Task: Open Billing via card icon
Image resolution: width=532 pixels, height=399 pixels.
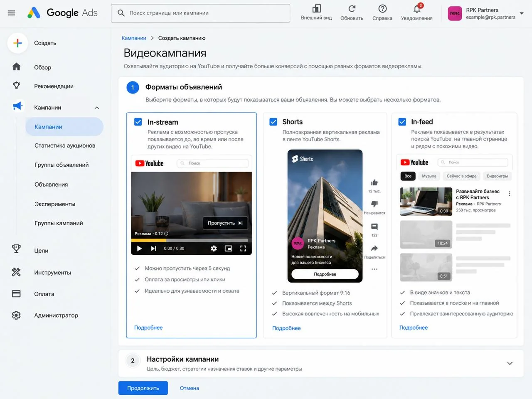Action: [x=16, y=294]
